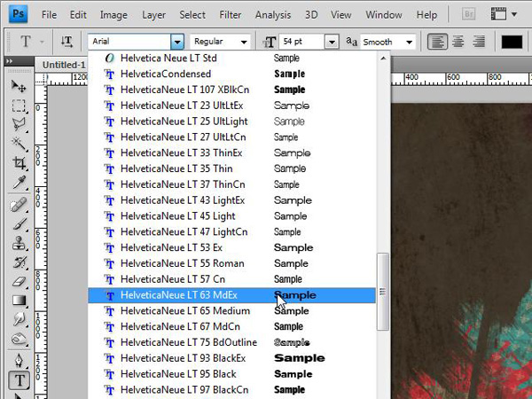Choose HelveticaNeue LT 65 Medium font
The width and height of the screenshot is (532, 399).
[x=231, y=311]
